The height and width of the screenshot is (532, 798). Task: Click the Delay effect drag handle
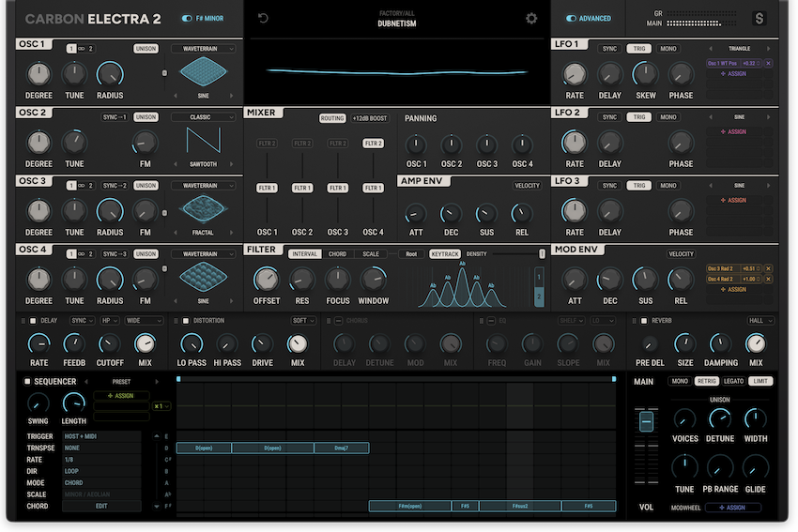23,321
